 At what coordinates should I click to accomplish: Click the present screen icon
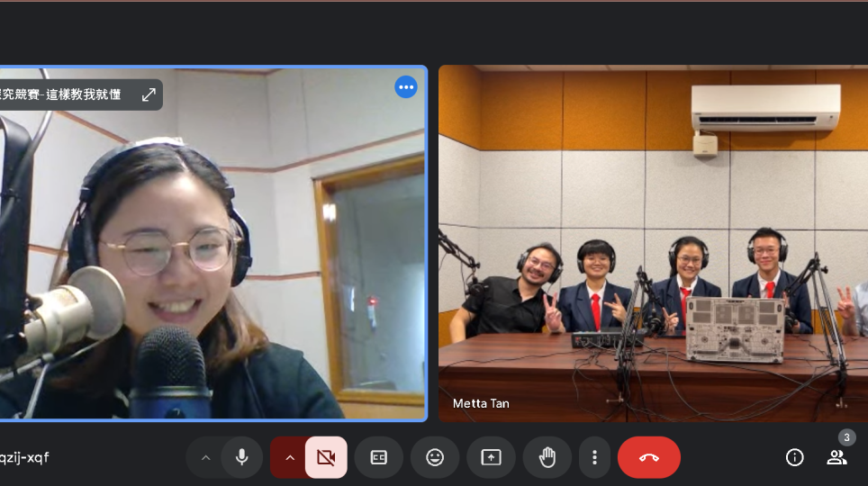(x=491, y=457)
